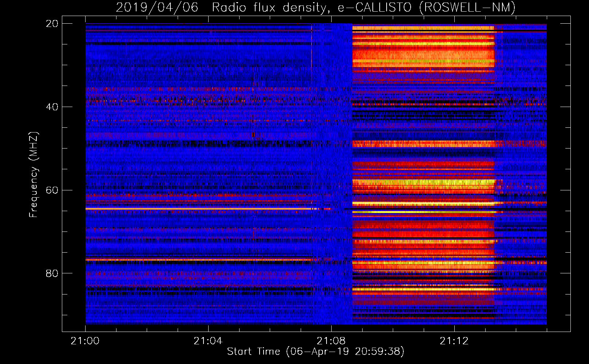The image size is (589, 364).
Task: Select the 'Frequency (MHZ)' y-axis label
Action: click(x=33, y=174)
